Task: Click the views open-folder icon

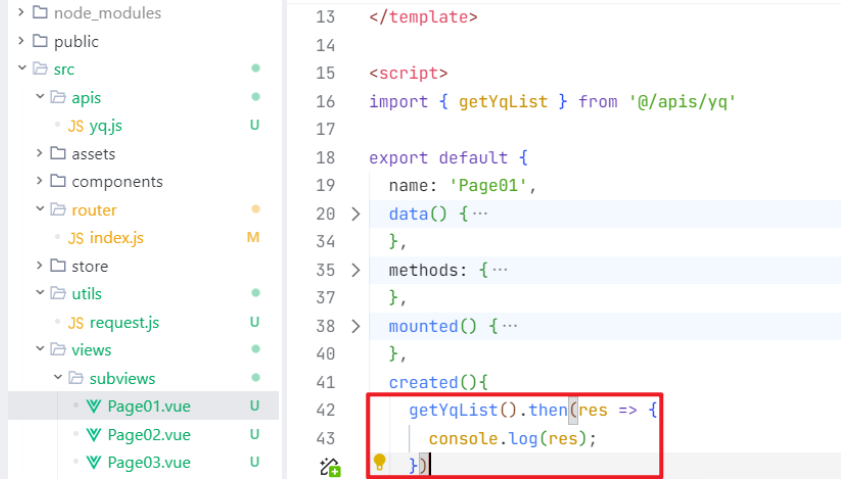Action: 58,349
